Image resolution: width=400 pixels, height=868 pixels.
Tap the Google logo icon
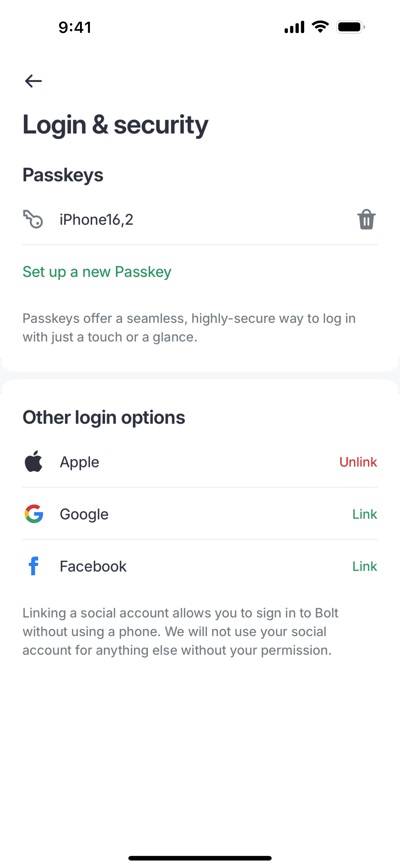point(34,514)
